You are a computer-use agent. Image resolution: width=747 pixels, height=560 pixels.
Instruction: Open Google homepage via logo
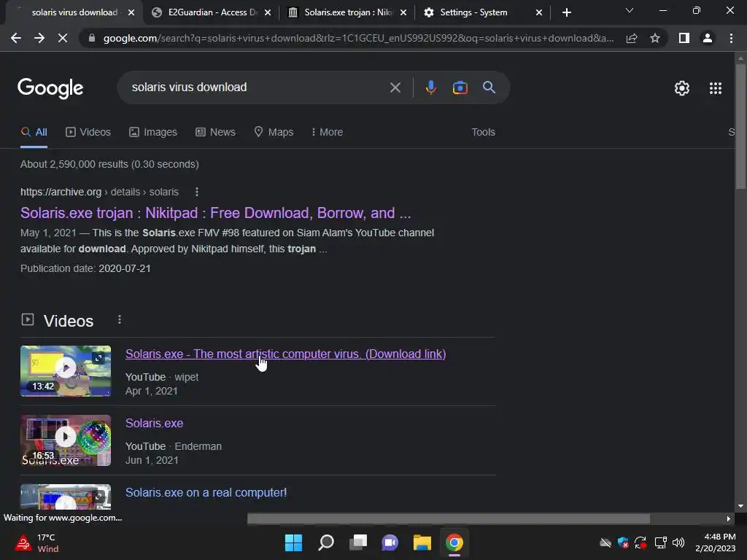coord(50,88)
